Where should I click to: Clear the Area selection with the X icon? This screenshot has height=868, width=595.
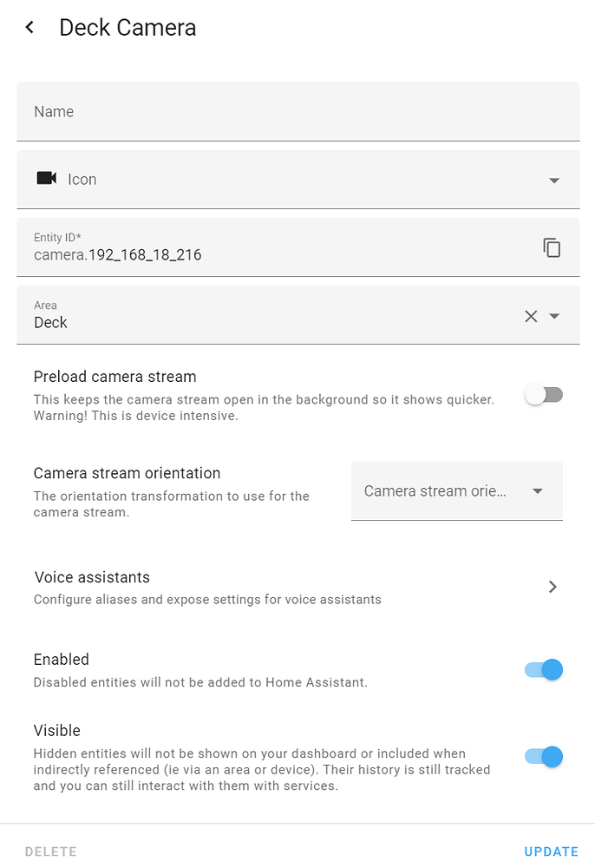(531, 316)
